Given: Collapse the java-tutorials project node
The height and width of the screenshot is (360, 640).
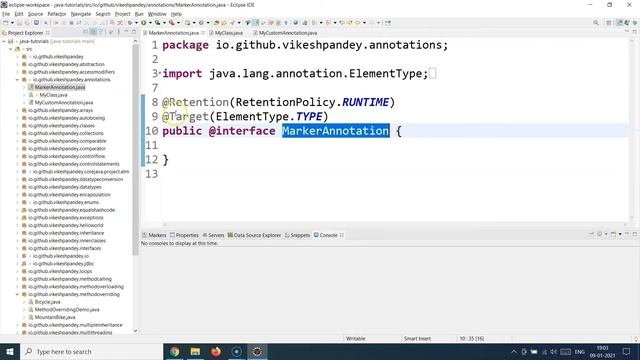Looking at the screenshot, I should [4, 41].
